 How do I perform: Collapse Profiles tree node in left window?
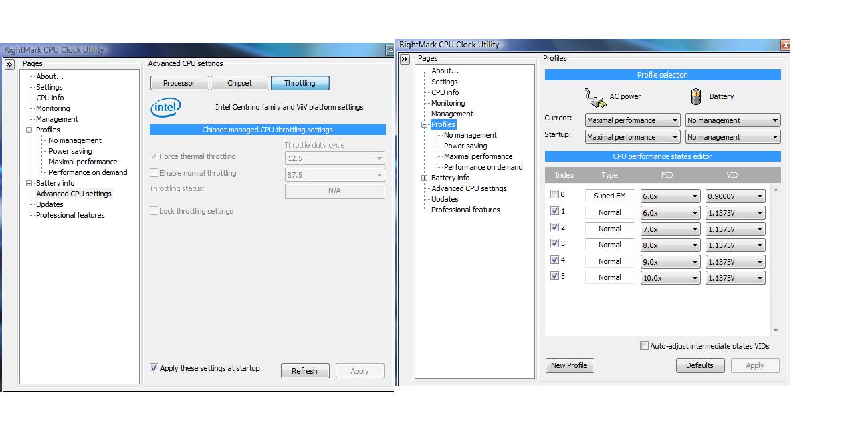(29, 130)
